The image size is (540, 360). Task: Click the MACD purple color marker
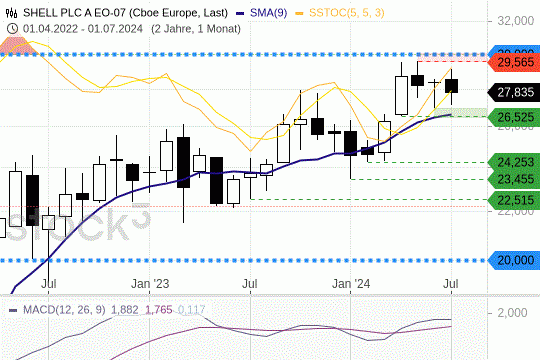pos(13,310)
